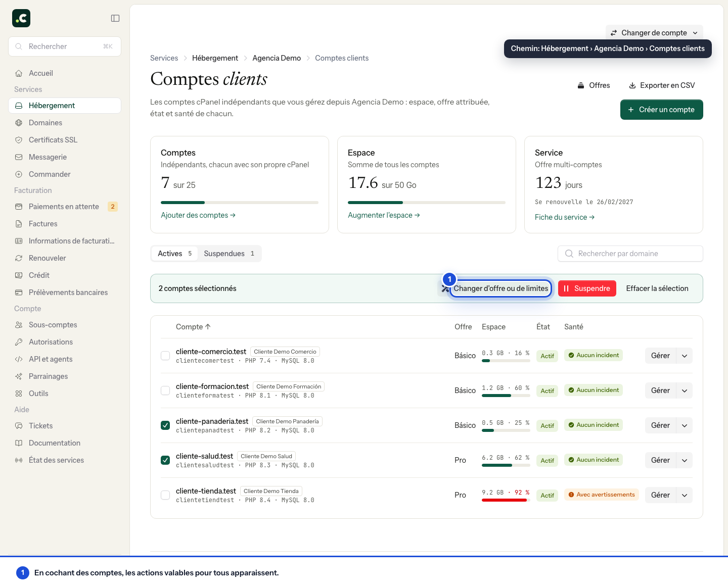
Task: Click the Tickets chat icon
Action: tap(19, 426)
